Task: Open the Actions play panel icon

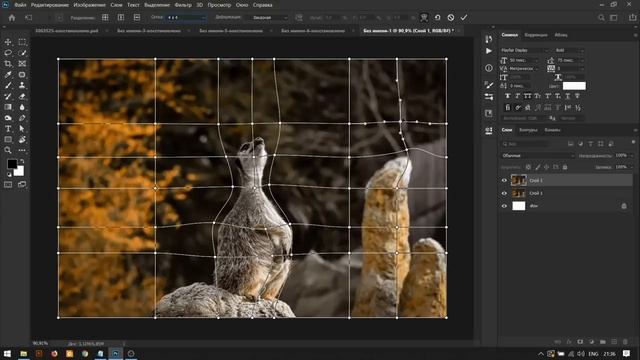Action: click(x=489, y=51)
